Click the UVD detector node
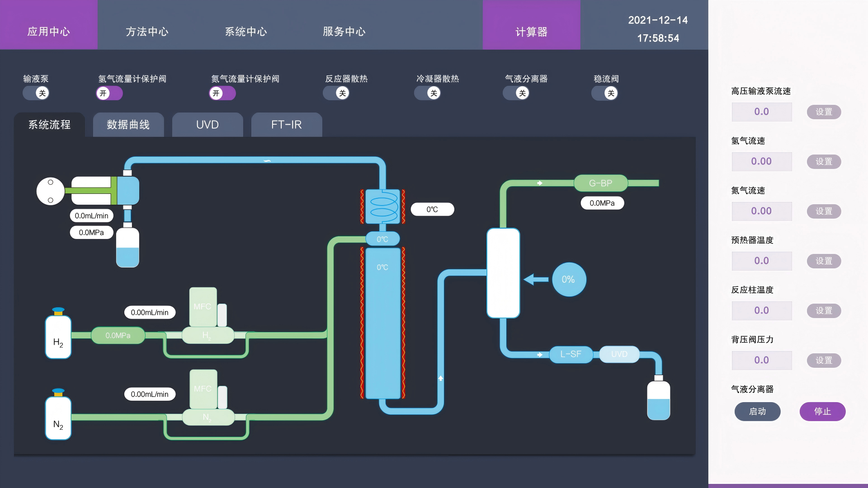This screenshot has height=488, width=868. (x=619, y=354)
